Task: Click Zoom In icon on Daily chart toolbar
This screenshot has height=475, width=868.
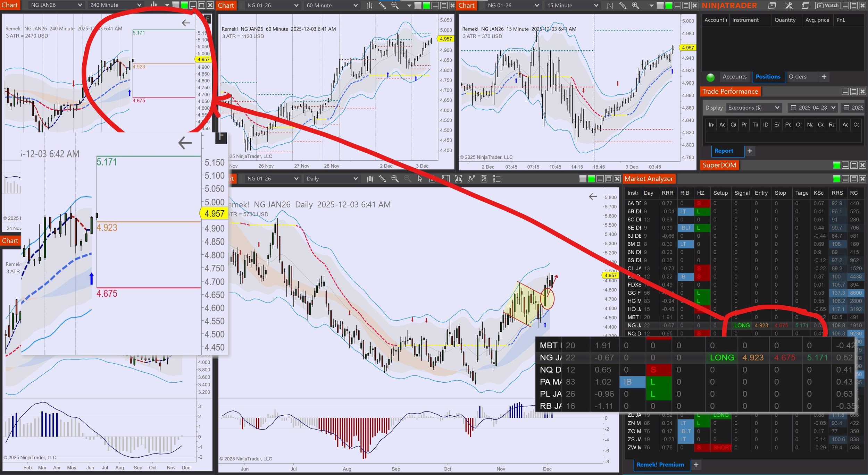Action: point(395,179)
